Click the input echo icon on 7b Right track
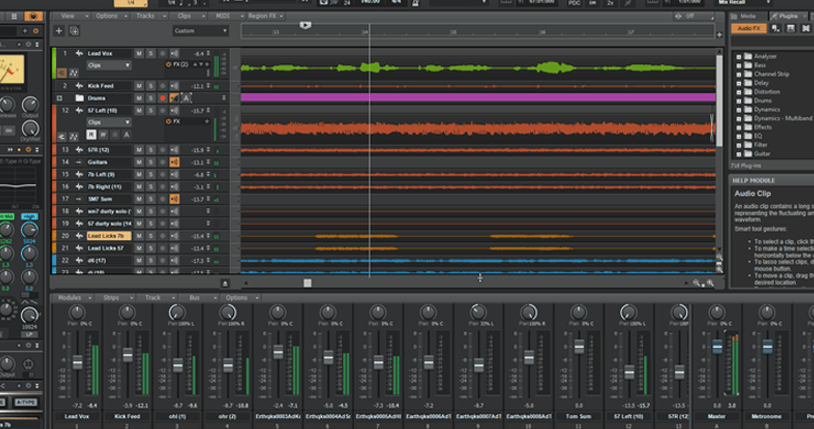Viewport: 814px width, 429px height. coord(174,187)
